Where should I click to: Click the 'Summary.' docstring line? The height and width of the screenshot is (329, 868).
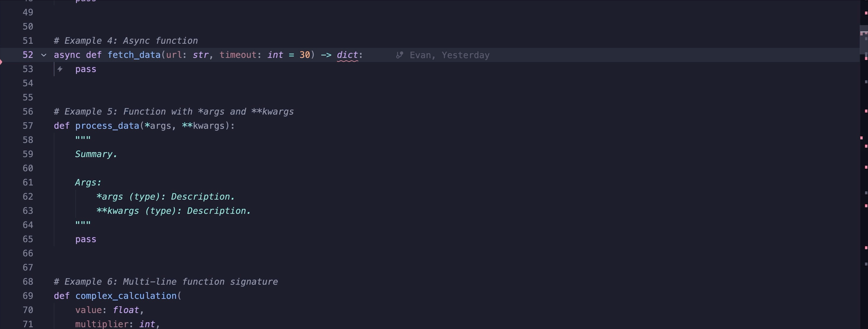pyautogui.click(x=96, y=154)
